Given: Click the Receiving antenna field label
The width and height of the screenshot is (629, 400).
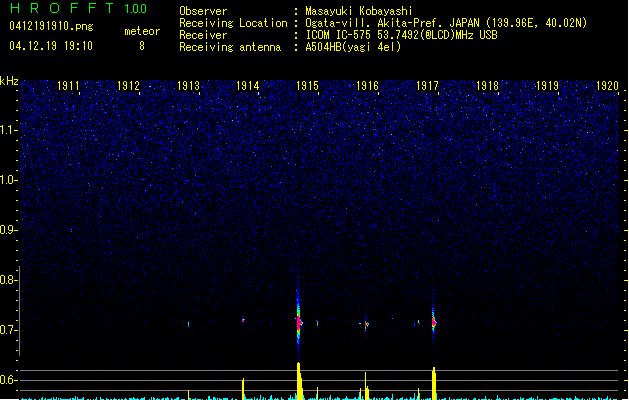Looking at the screenshot, I should (x=230, y=47).
